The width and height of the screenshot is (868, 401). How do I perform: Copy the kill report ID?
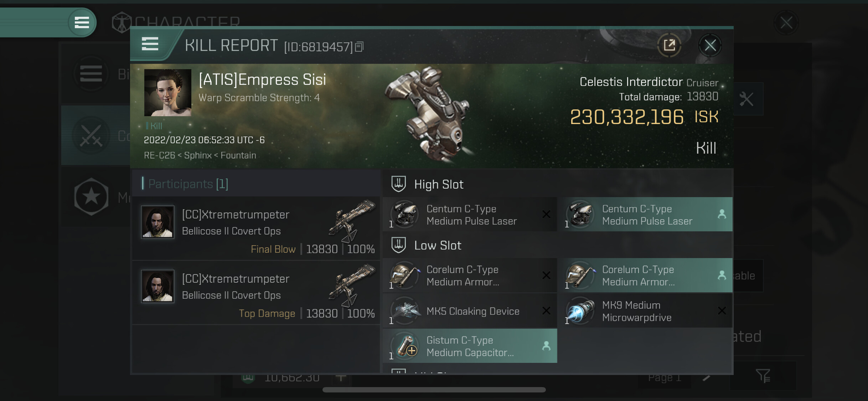pos(360,47)
